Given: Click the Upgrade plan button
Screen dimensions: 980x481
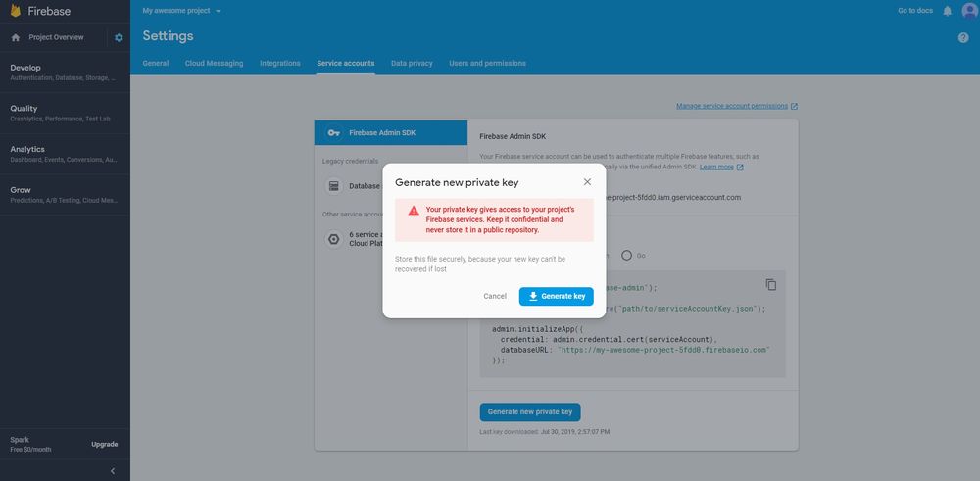Looking at the screenshot, I should tap(105, 444).
